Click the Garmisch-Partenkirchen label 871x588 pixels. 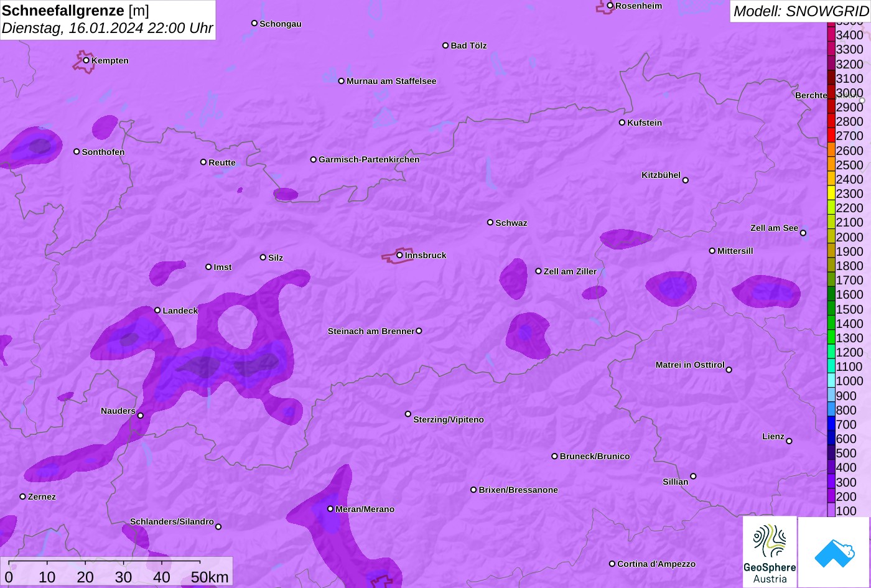369,159
